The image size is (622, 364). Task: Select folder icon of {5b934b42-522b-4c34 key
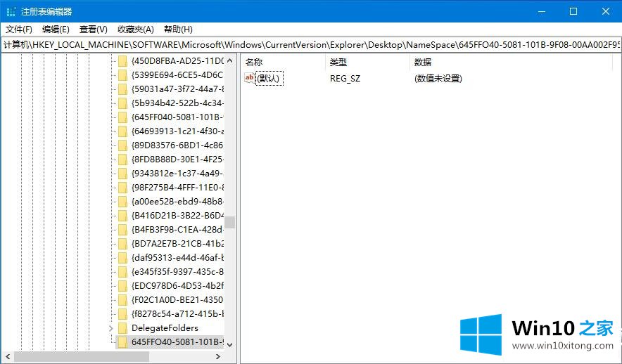click(x=122, y=103)
